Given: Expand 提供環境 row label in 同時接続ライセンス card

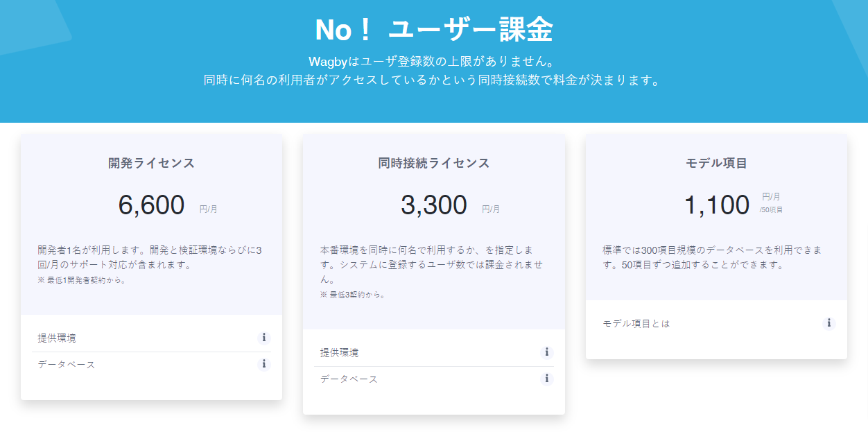Looking at the screenshot, I should click(x=340, y=353).
